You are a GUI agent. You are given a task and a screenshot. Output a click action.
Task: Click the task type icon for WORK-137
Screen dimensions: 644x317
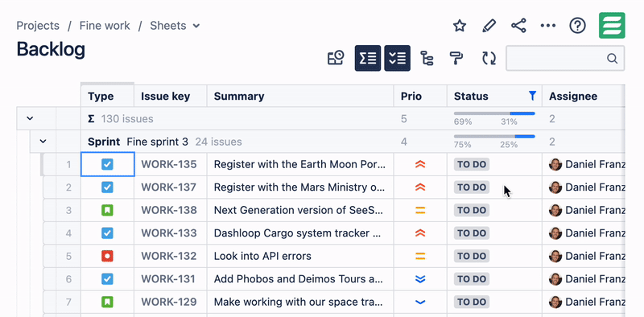pyautogui.click(x=107, y=187)
